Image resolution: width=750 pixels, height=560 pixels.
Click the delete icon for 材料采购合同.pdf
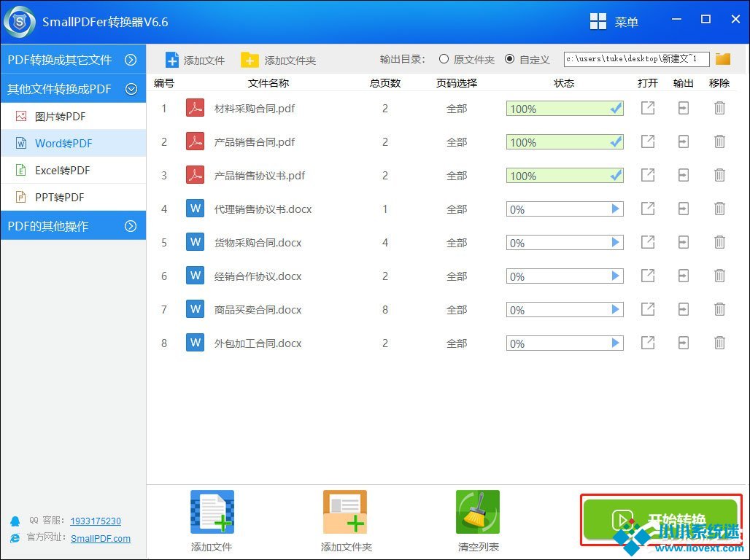click(719, 109)
